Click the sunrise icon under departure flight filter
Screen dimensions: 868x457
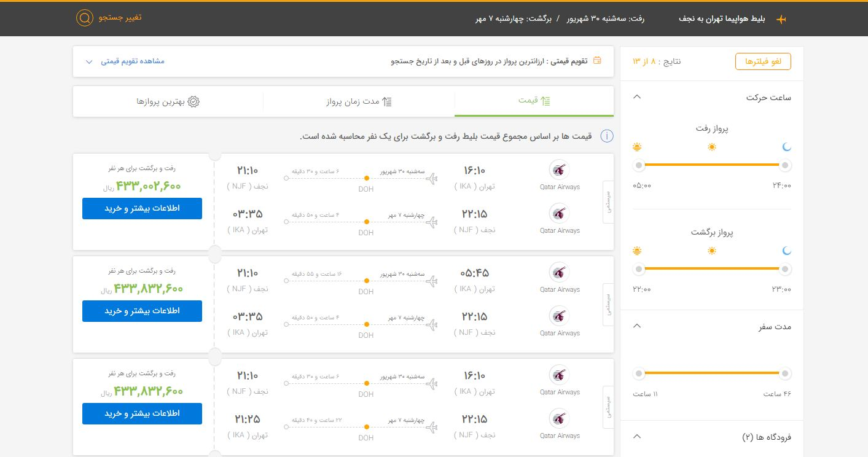tap(637, 147)
